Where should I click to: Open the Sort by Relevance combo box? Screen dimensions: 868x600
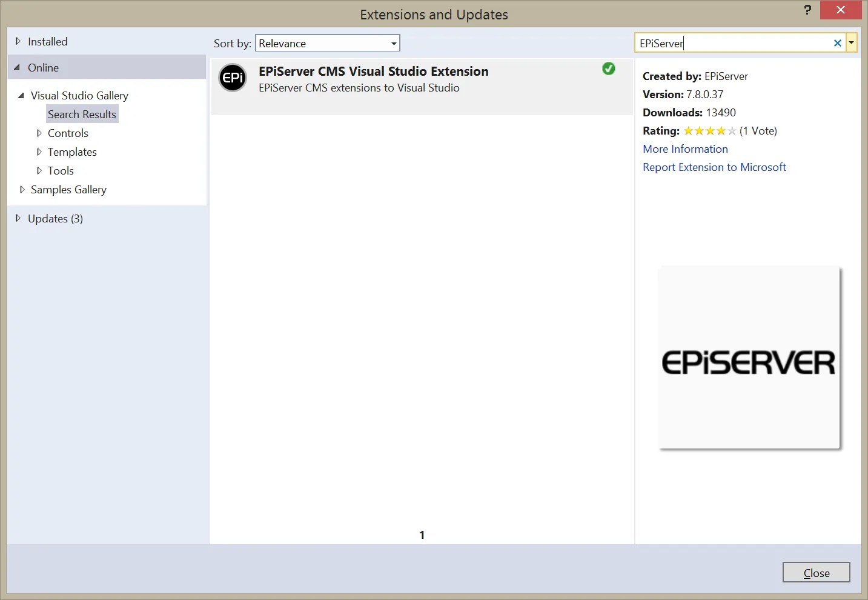(x=328, y=43)
